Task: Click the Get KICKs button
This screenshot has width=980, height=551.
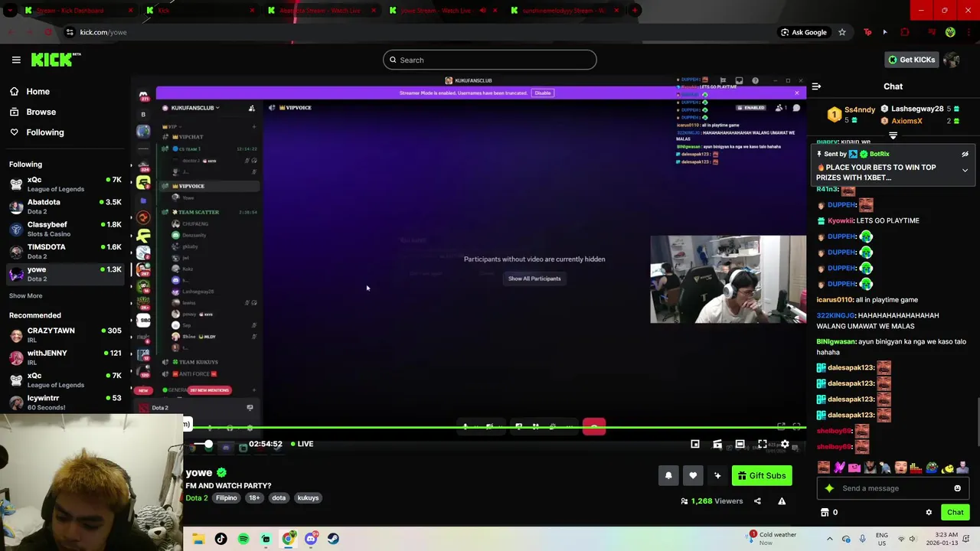Action: (911, 60)
